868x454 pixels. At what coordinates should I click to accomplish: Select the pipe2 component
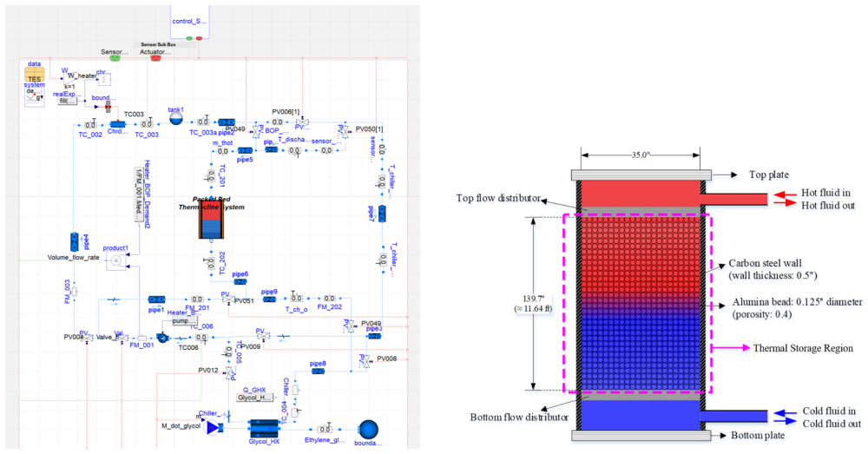pos(227,122)
